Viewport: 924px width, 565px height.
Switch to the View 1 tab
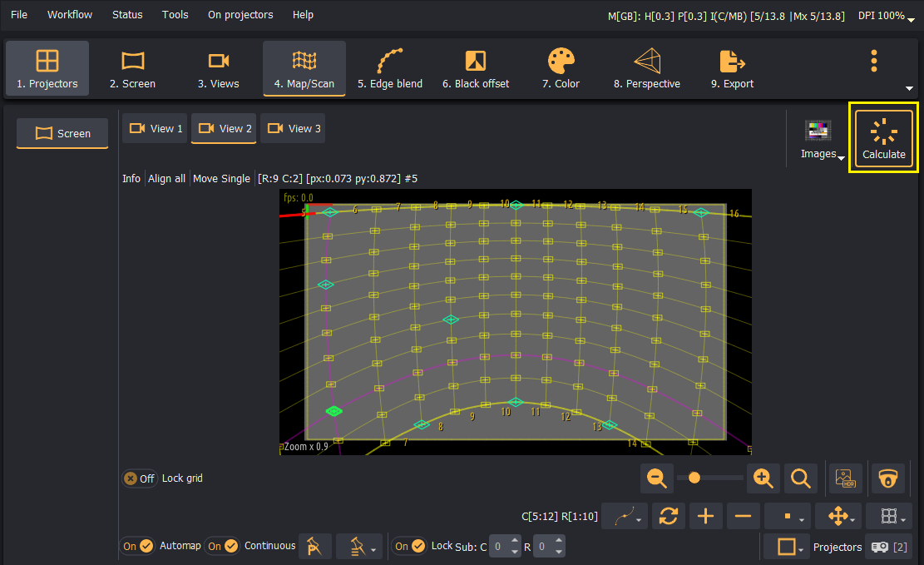click(155, 129)
